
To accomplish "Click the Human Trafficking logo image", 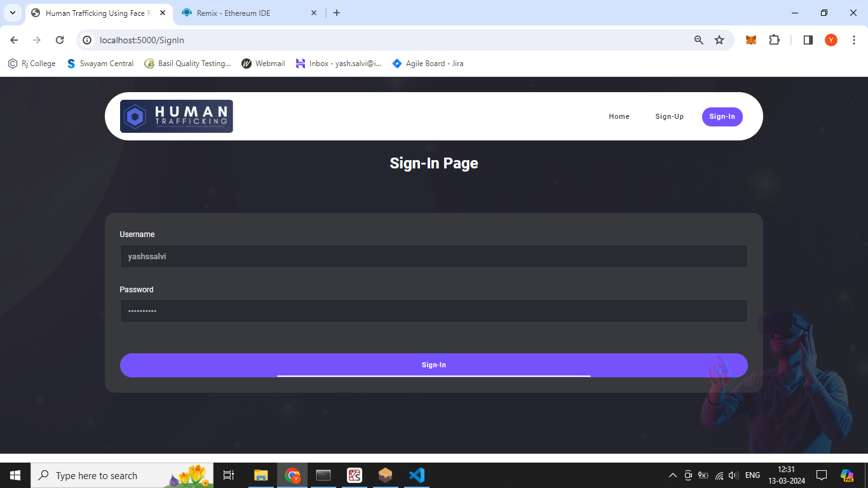I will click(177, 116).
